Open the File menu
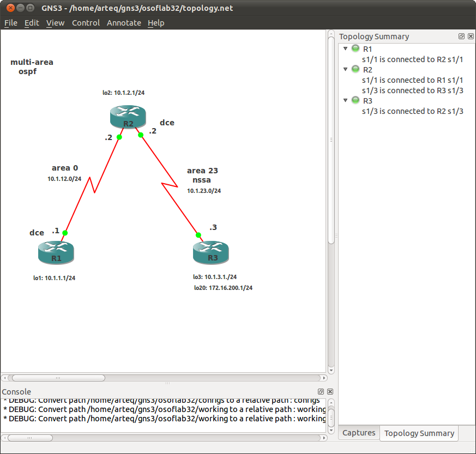Screen dimensions: 476x454 pos(10,23)
